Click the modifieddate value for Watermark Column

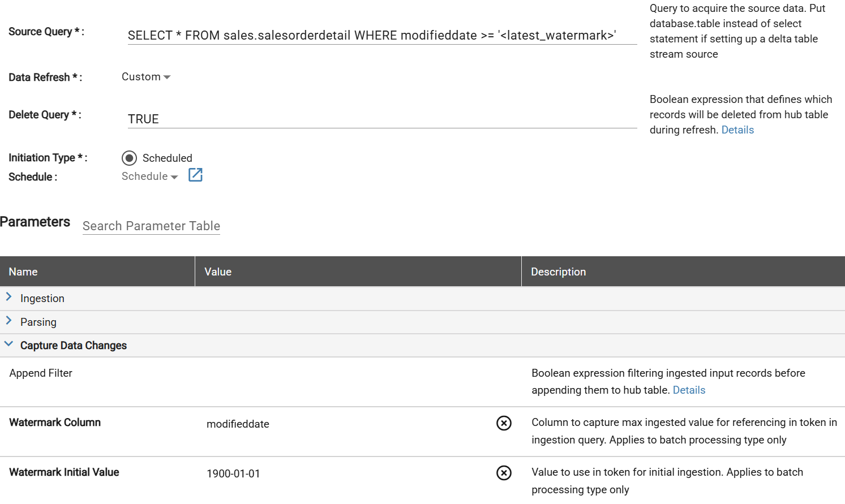[238, 423]
